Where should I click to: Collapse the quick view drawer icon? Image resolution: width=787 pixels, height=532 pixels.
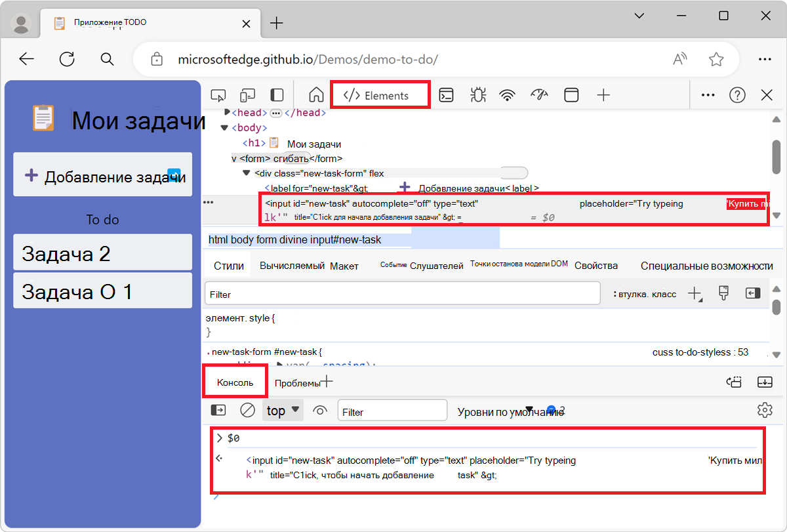tap(765, 382)
